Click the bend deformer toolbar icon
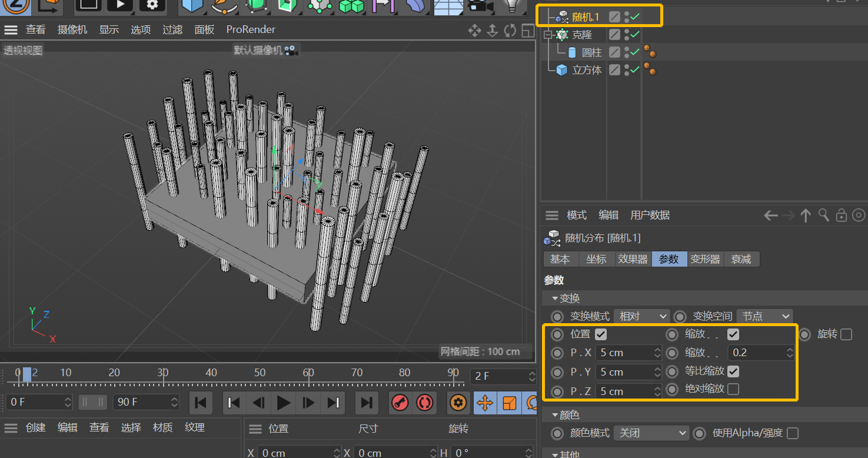The height and width of the screenshot is (458, 868). click(x=415, y=6)
